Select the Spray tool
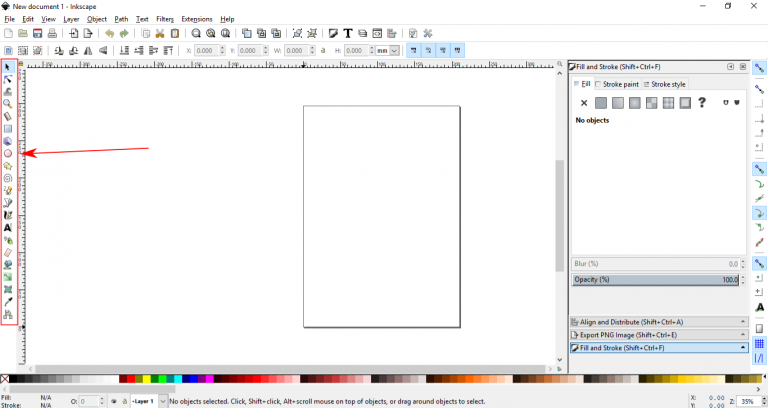 [x=8, y=240]
